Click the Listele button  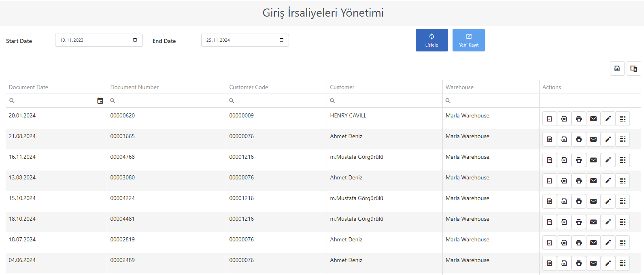click(432, 40)
